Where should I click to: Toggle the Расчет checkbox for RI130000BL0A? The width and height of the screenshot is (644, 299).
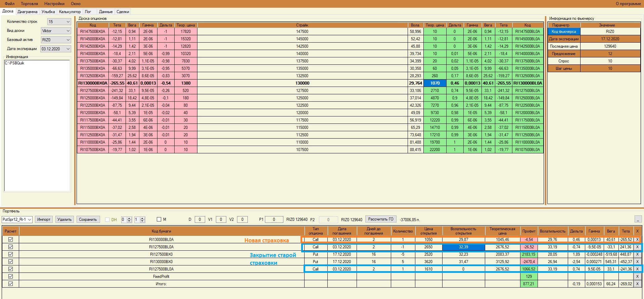11,240
